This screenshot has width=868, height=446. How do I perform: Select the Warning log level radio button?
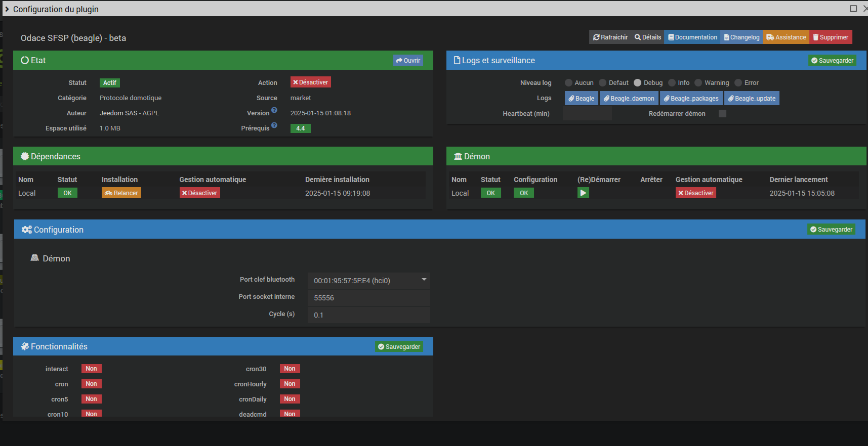[x=698, y=83]
